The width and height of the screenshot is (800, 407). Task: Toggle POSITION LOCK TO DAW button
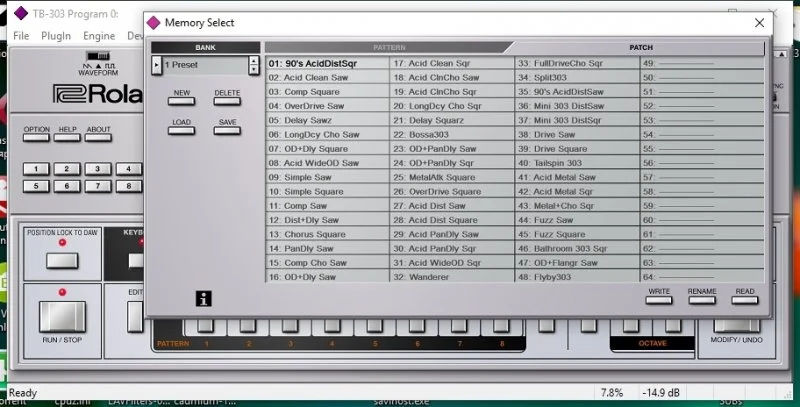point(62,261)
